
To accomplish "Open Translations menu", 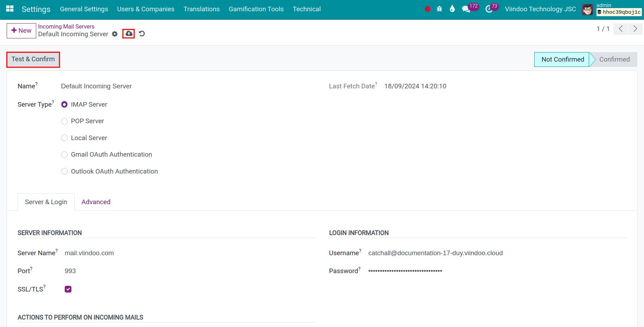I will (202, 9).
